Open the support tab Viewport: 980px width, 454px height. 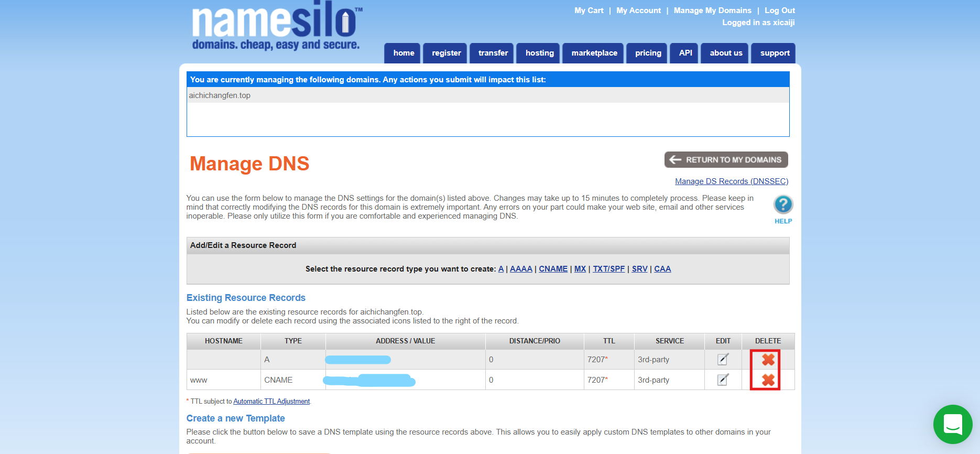click(775, 53)
